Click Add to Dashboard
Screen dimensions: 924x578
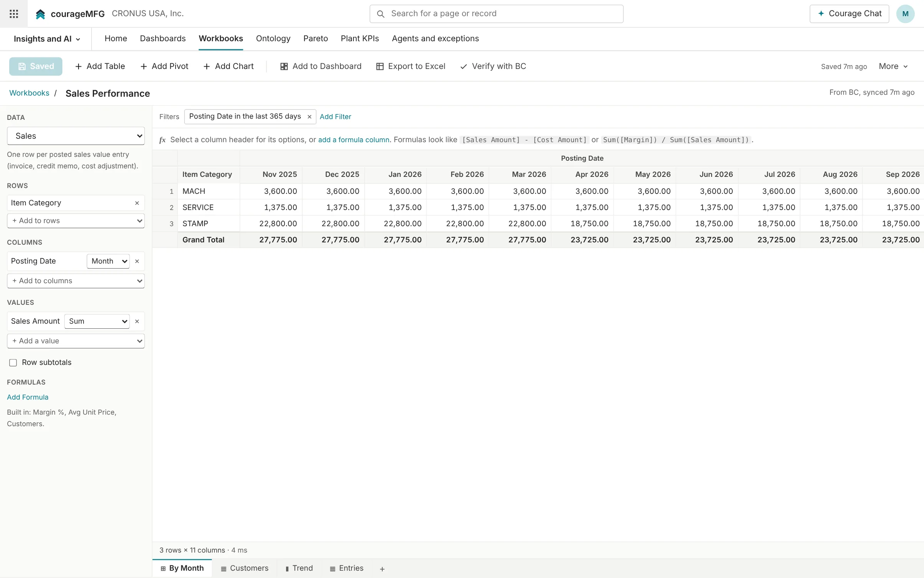(x=321, y=66)
